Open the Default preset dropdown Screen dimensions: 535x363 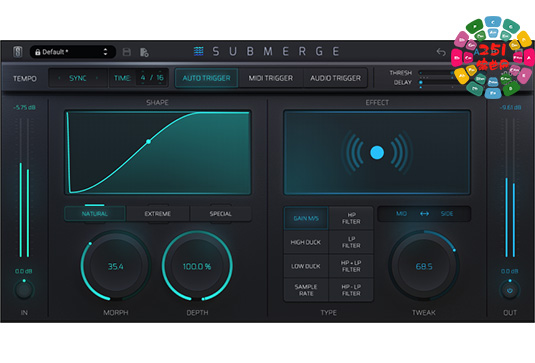coord(72,52)
